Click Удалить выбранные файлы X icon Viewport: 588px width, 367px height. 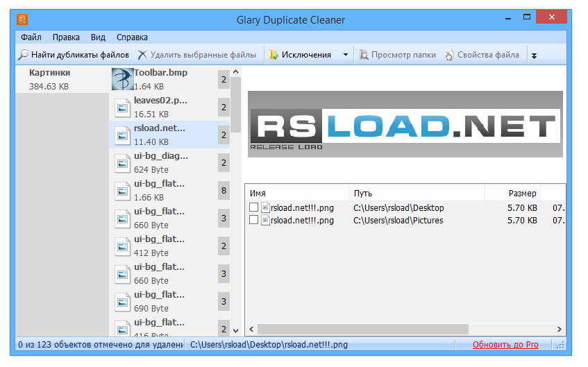(x=142, y=55)
